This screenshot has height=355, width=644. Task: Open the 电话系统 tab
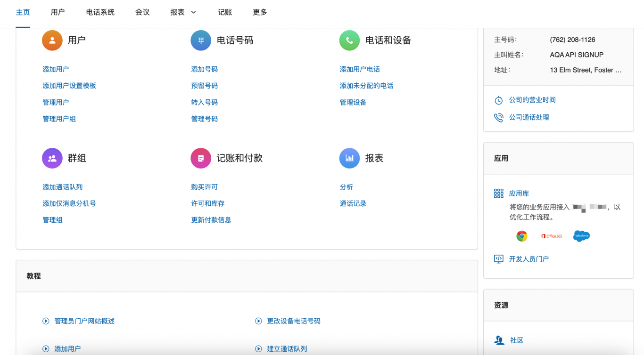point(100,12)
